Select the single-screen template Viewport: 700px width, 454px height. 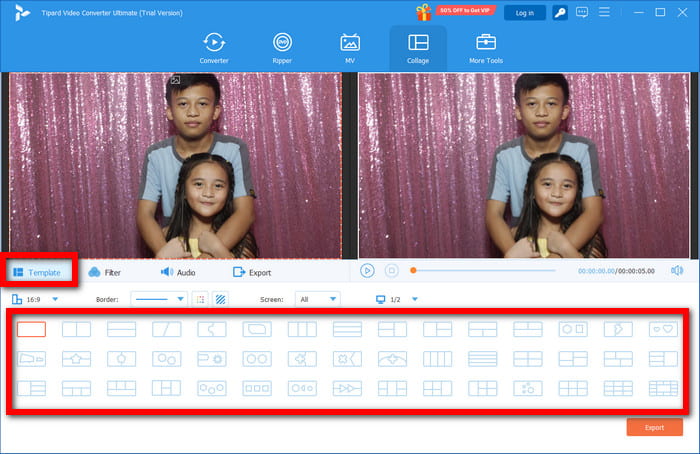coord(31,329)
